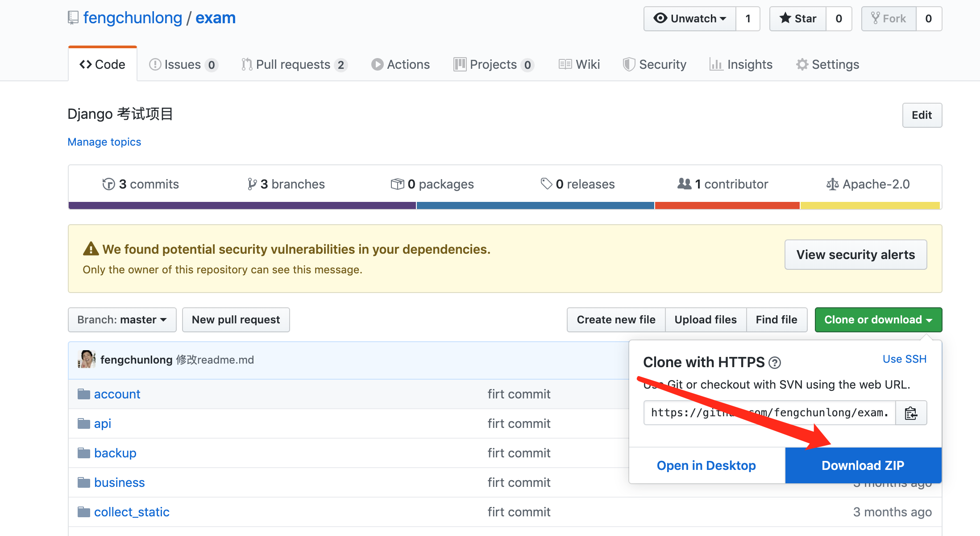Click the New pull request button

coord(236,320)
